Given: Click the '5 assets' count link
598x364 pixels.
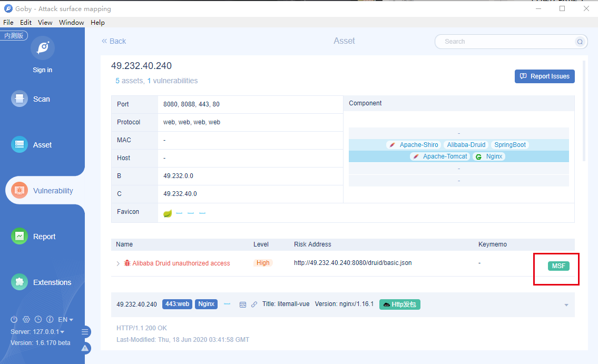Looking at the screenshot, I should (x=129, y=81).
